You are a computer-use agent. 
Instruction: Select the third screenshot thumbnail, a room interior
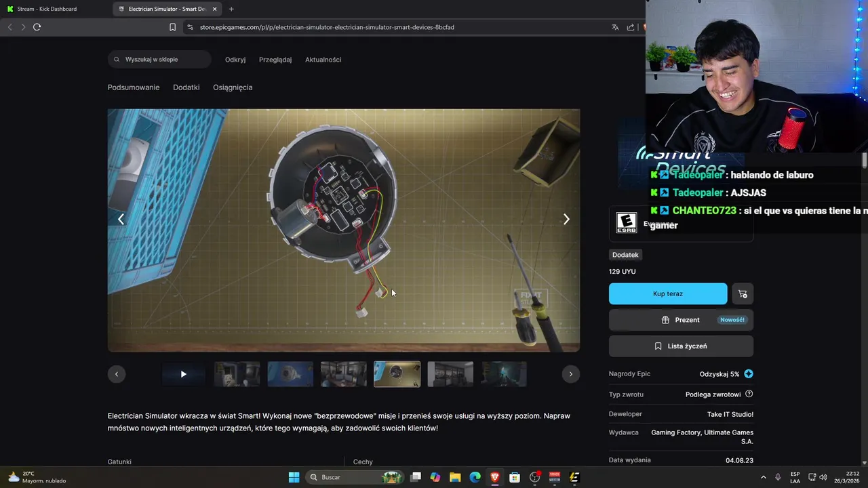click(344, 374)
